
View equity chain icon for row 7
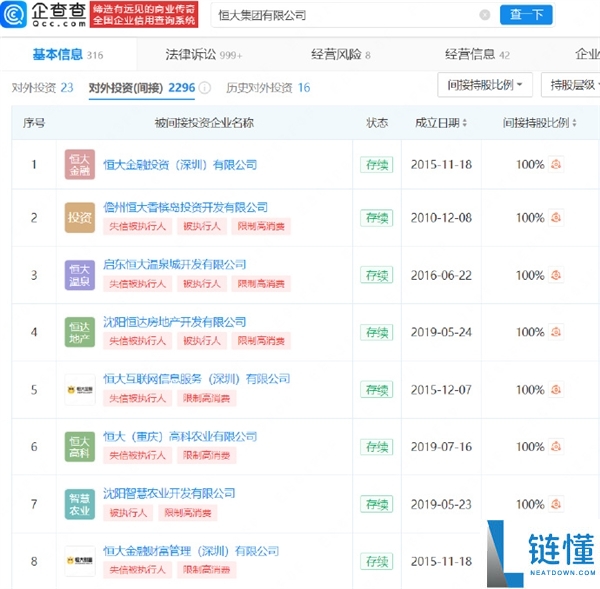pos(556,504)
